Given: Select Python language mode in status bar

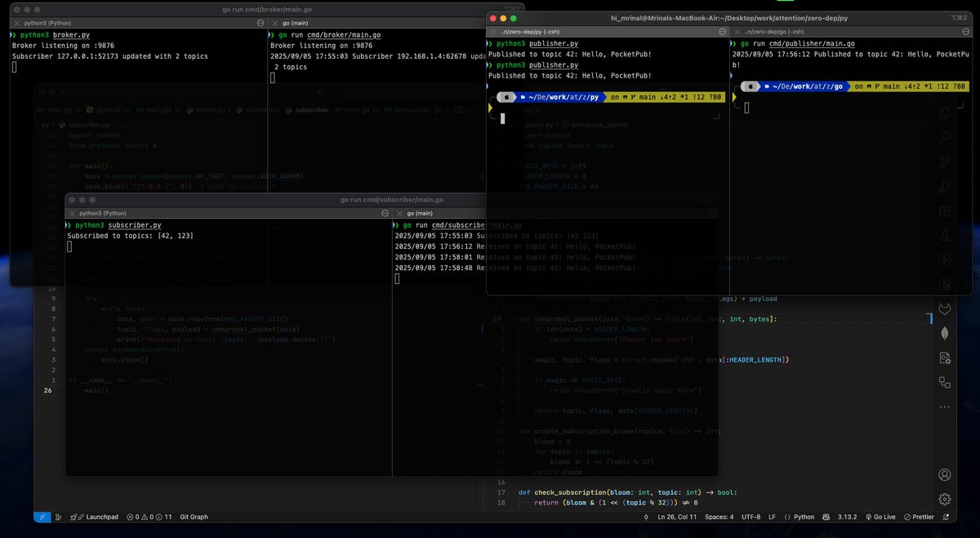Looking at the screenshot, I should (x=800, y=517).
